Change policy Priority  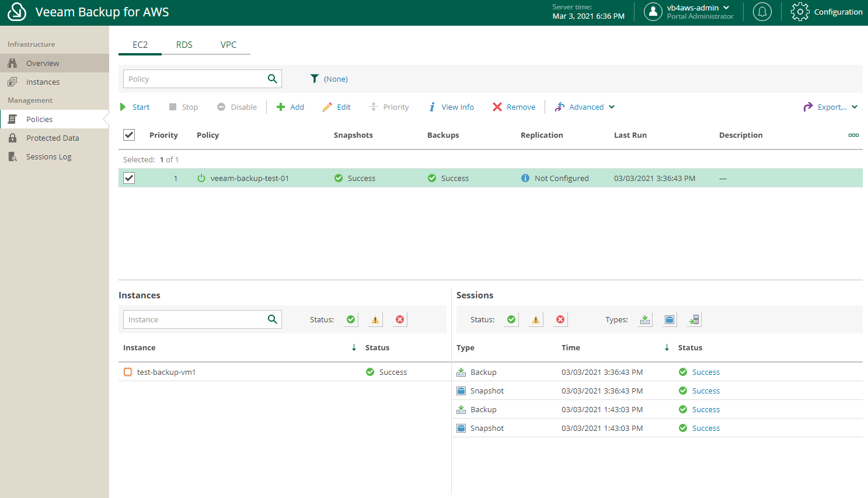point(389,107)
